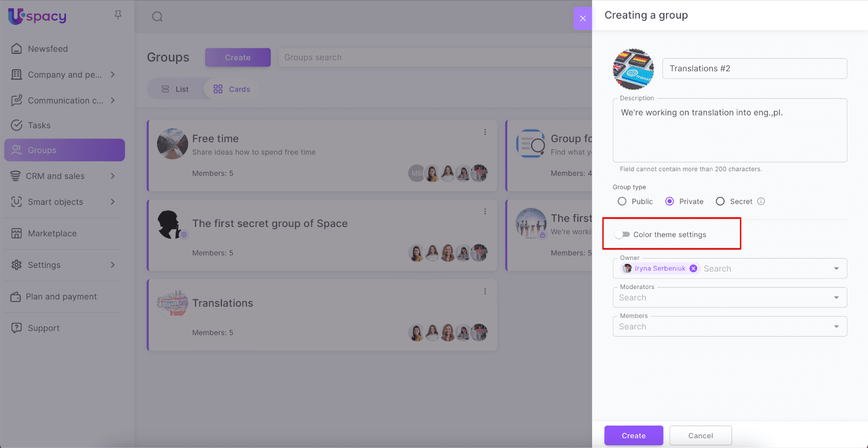Open the Marketplace section

tap(52, 234)
